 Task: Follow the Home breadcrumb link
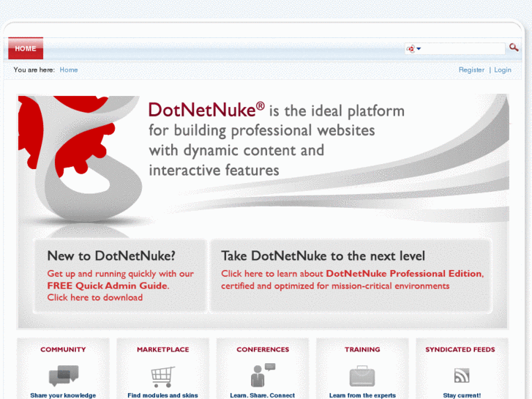click(x=69, y=70)
